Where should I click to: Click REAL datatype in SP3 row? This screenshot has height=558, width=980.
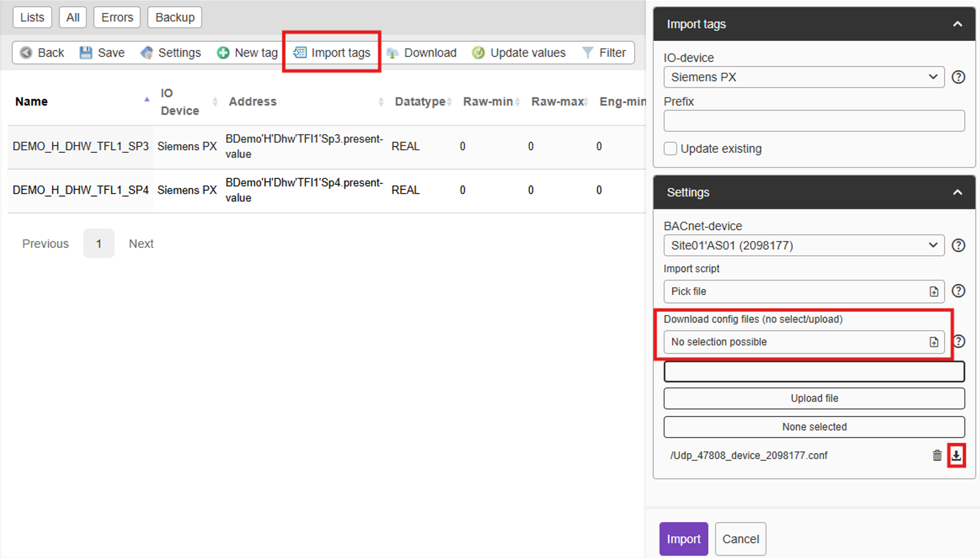405,147
